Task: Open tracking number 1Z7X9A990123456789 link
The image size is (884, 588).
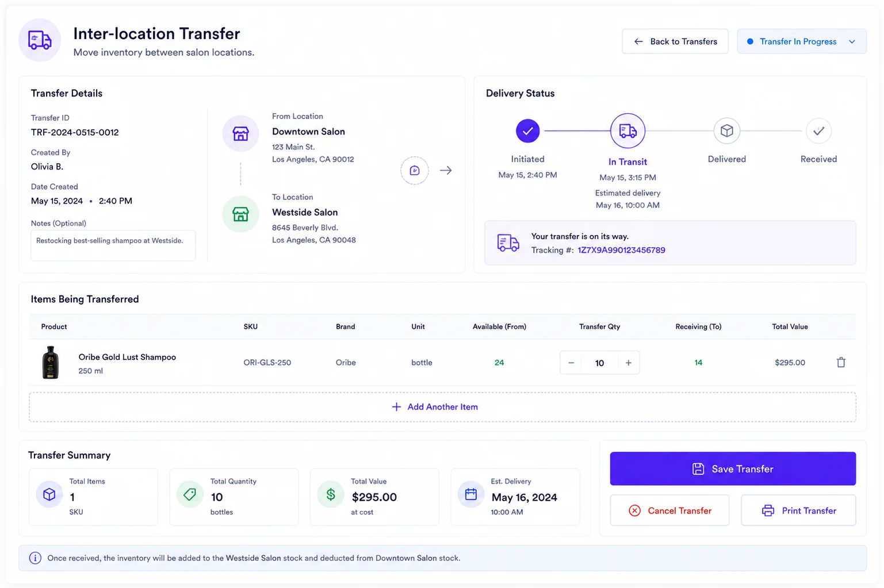Action: [x=621, y=250]
